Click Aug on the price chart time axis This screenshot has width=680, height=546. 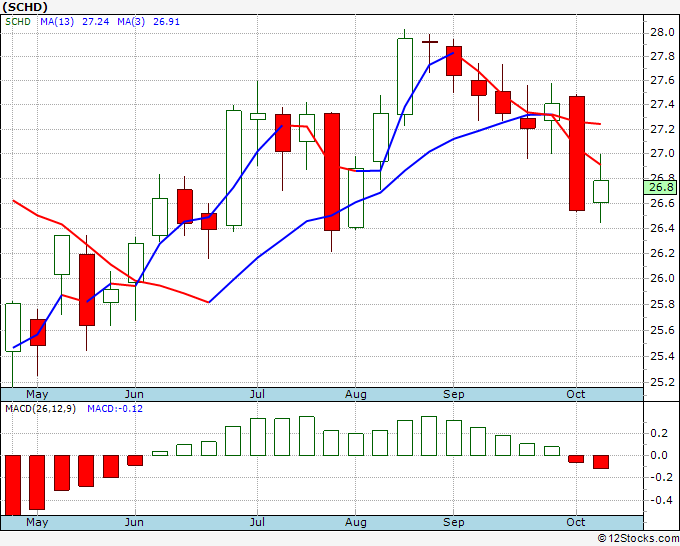point(356,394)
